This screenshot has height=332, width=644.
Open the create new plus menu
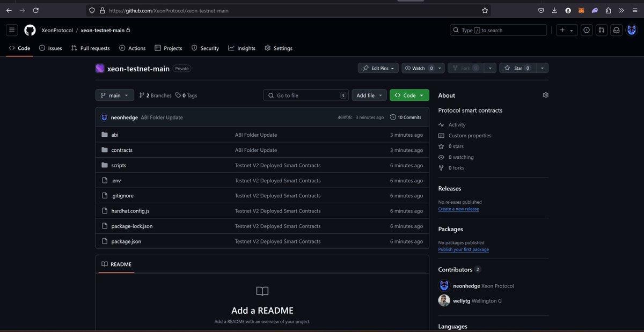click(566, 31)
